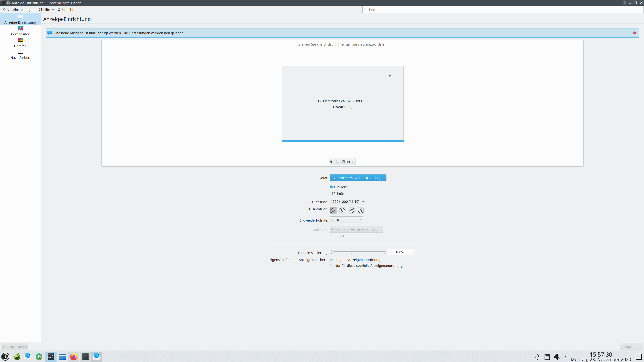Go back to Alle Einstellungen
The width and height of the screenshot is (644, 362).
click(x=19, y=10)
